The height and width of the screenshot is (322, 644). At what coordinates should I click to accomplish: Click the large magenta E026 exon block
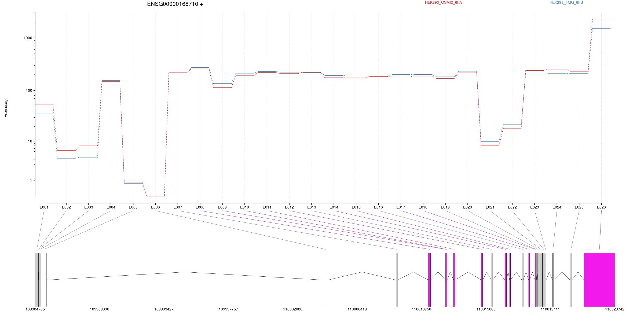(599, 280)
